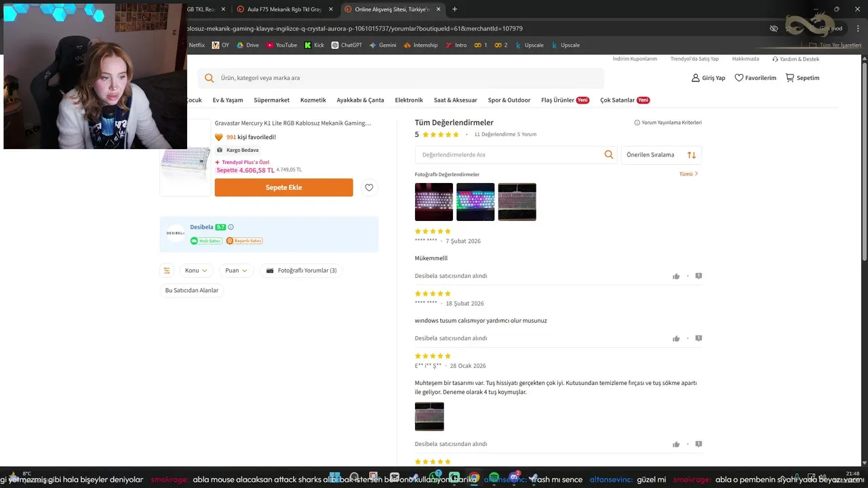Click Sepete Ekle button

click(283, 188)
